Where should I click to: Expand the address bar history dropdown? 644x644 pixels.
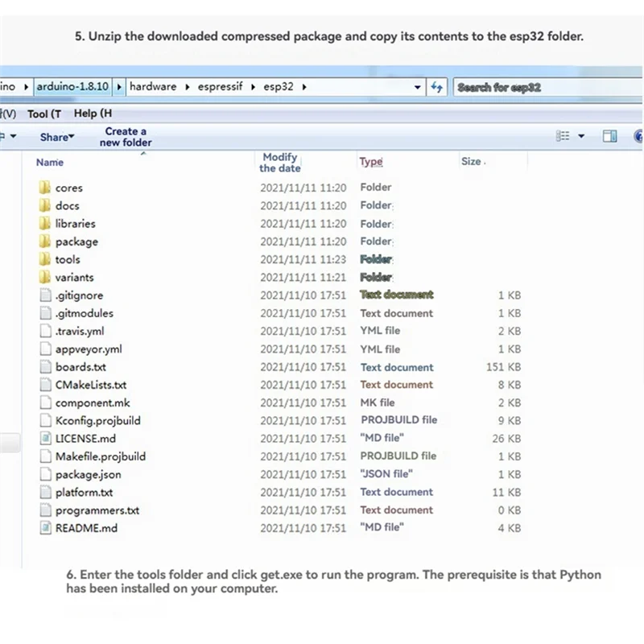418,87
